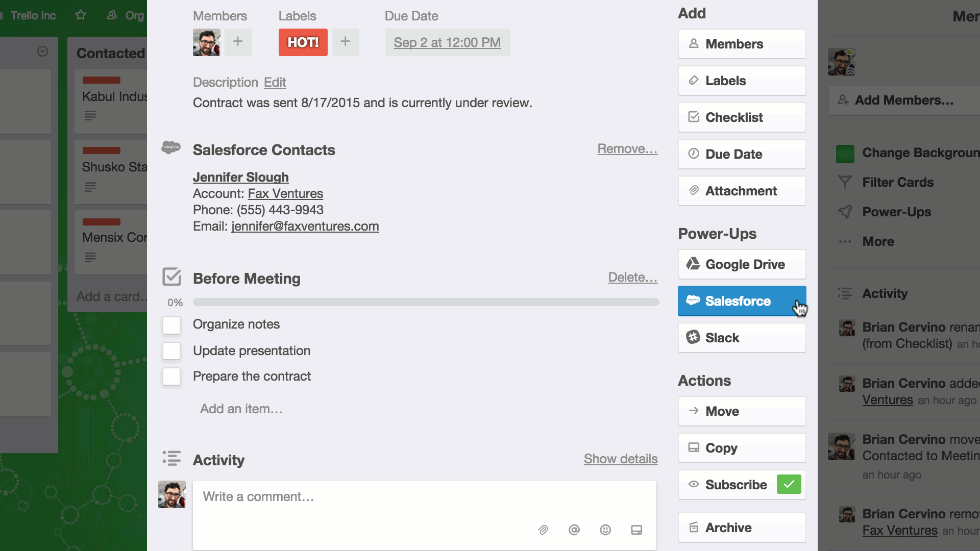Click the green Change Background swatch
980x551 pixels.
click(x=845, y=153)
